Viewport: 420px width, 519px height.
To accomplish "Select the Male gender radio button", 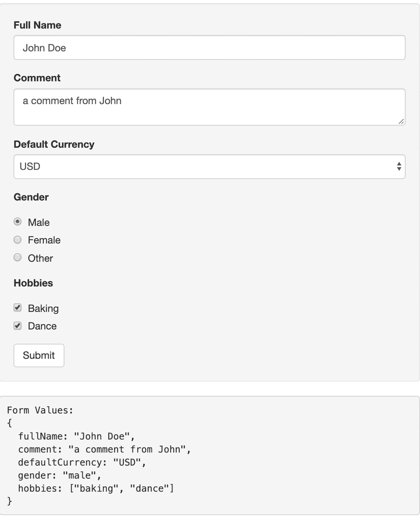I will coord(17,221).
